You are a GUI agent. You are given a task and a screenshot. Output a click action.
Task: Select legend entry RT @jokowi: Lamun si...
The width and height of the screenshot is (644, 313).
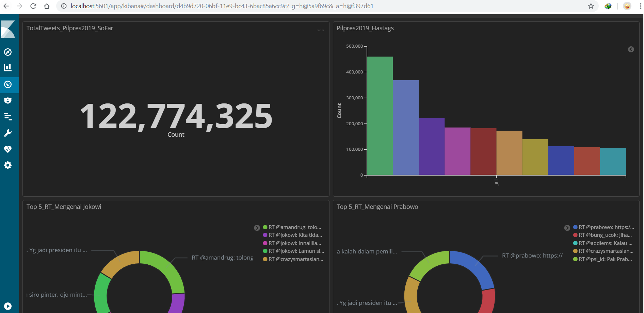point(296,251)
